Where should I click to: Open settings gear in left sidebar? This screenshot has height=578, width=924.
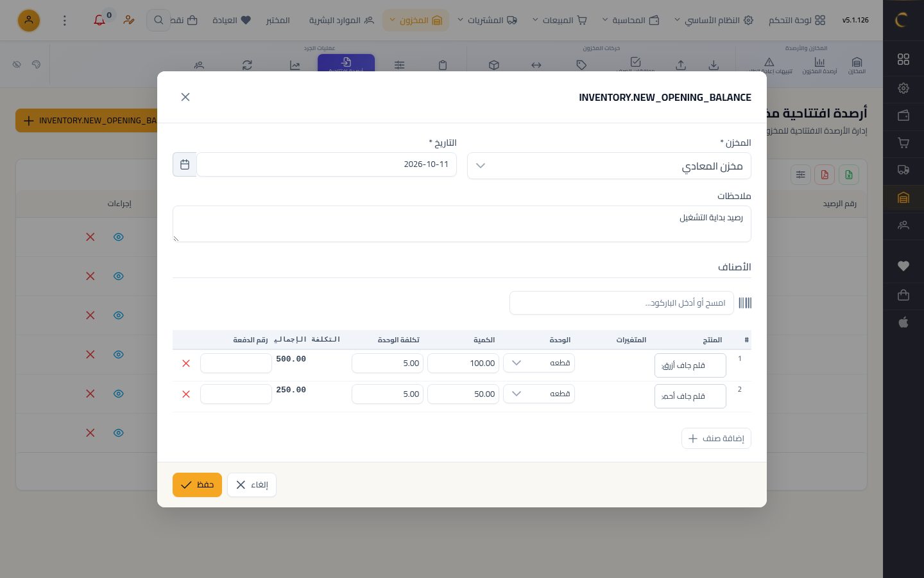click(903, 88)
